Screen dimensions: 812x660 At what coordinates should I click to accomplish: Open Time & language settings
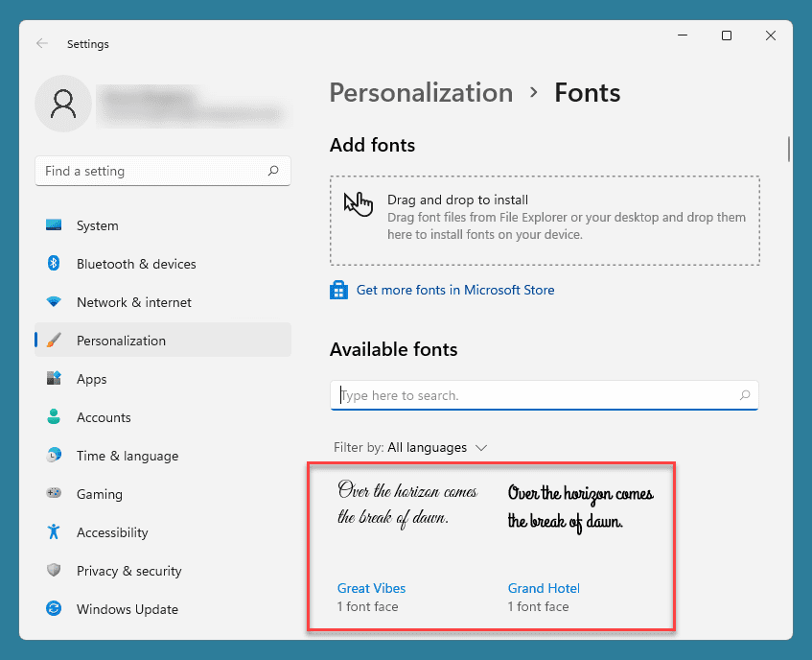(x=163, y=456)
